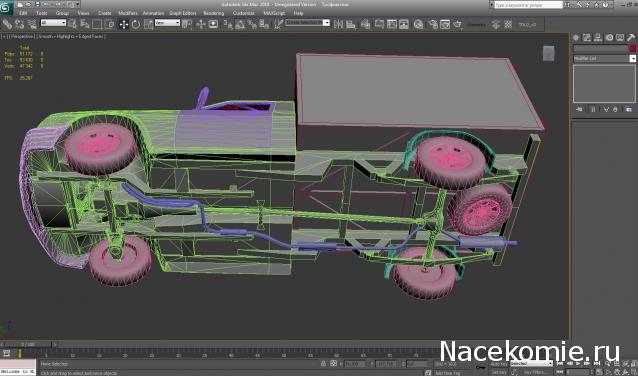
Task: Open the selection filter 'All' dropdown
Action: [x=53, y=23]
